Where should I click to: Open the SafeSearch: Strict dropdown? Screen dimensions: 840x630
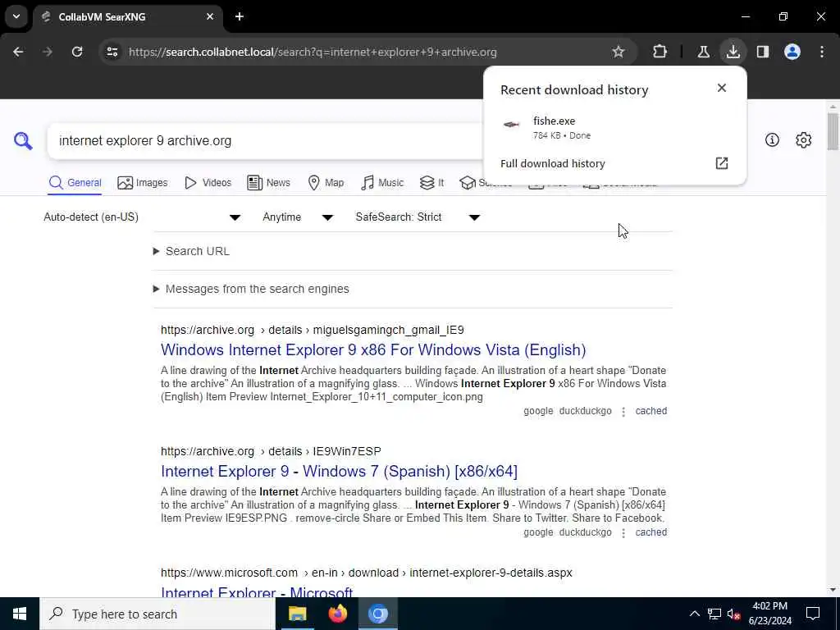[418, 217]
